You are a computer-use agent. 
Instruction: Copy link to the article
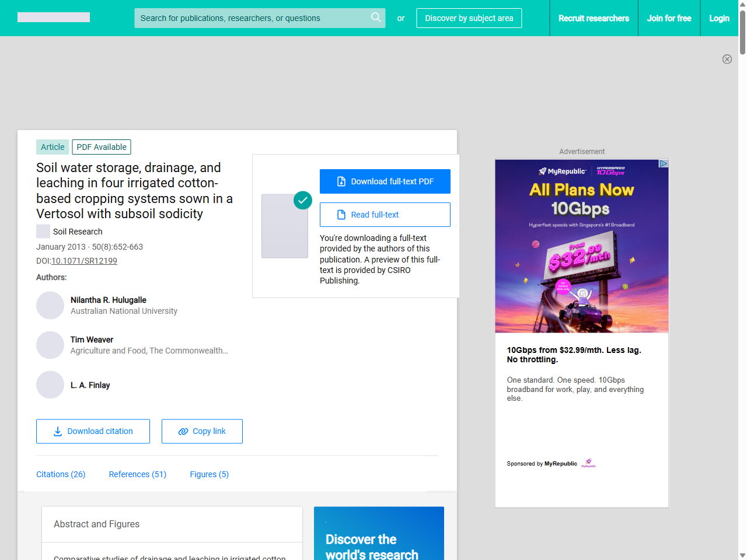202,431
